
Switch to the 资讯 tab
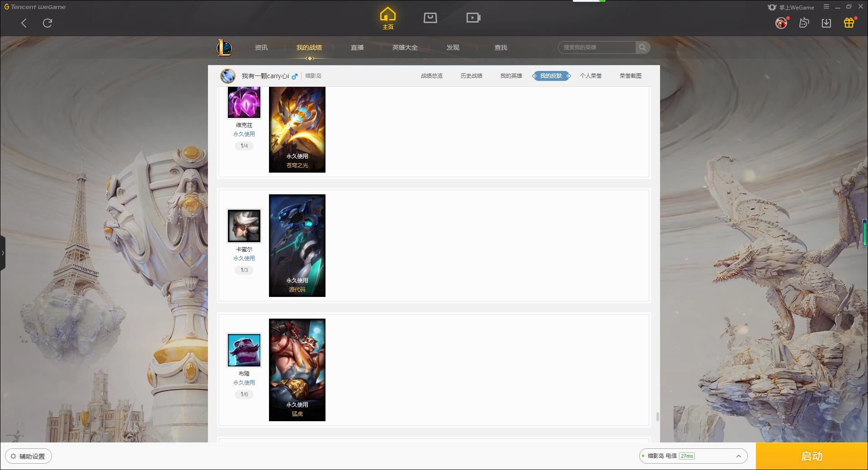coord(261,47)
